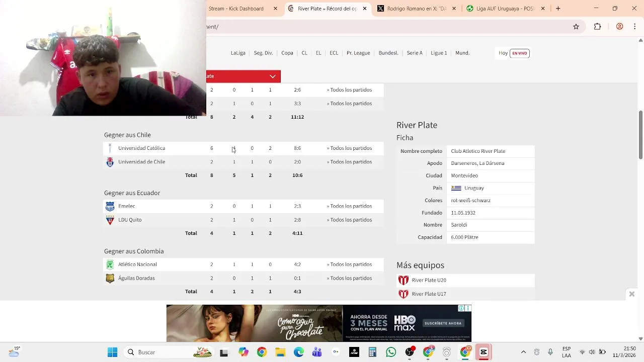
Task: Open File Explorer from the taskbar
Action: click(280, 352)
